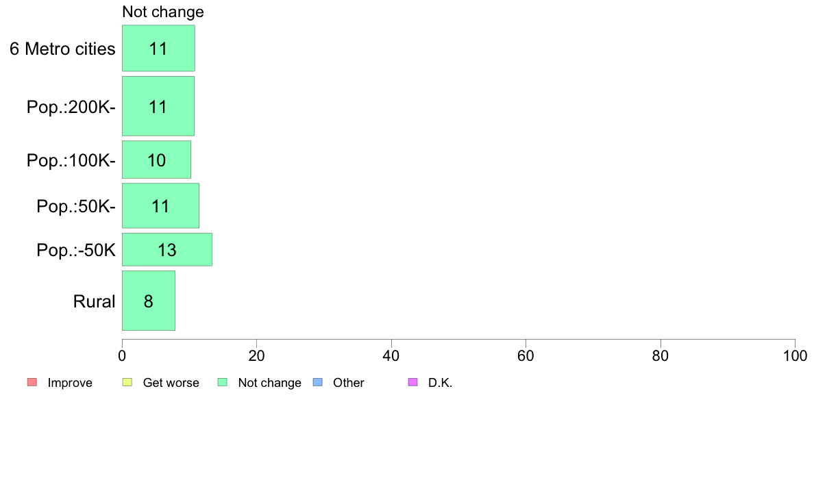Click the Not change chart title
This screenshot has width=814, height=504.
(163, 12)
